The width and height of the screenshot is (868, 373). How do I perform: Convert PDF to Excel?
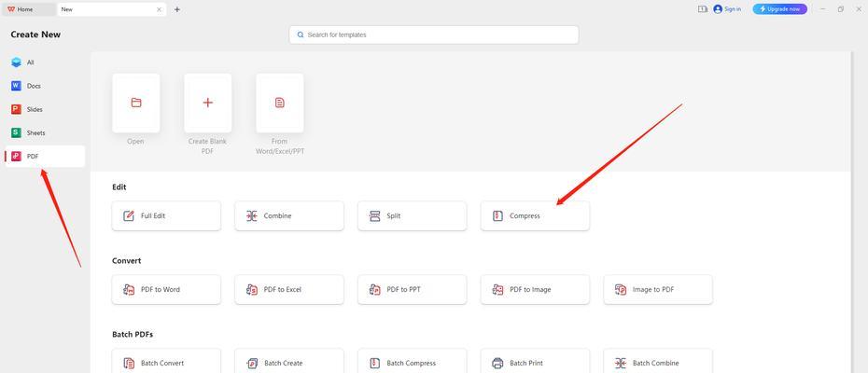point(288,289)
